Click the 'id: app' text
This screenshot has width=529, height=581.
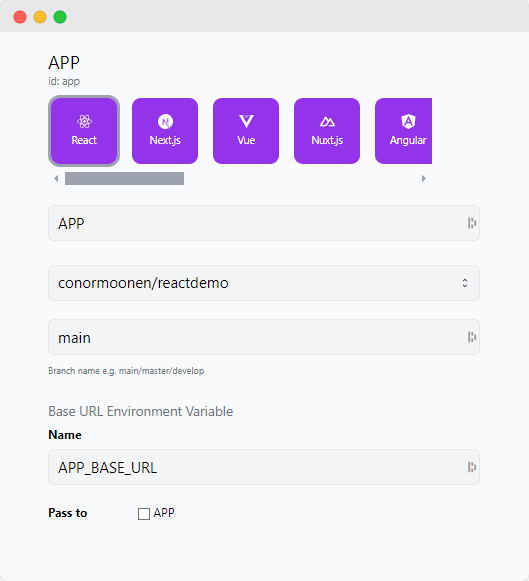pyautogui.click(x=64, y=81)
